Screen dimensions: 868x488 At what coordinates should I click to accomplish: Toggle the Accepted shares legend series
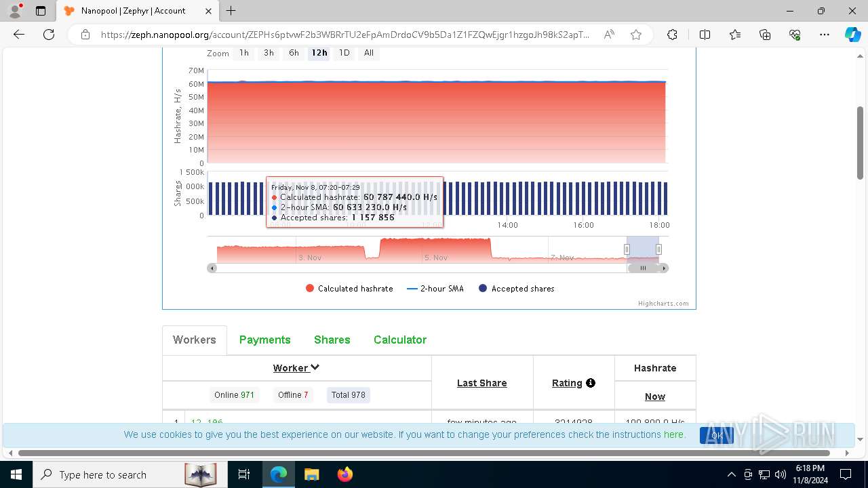coord(517,289)
